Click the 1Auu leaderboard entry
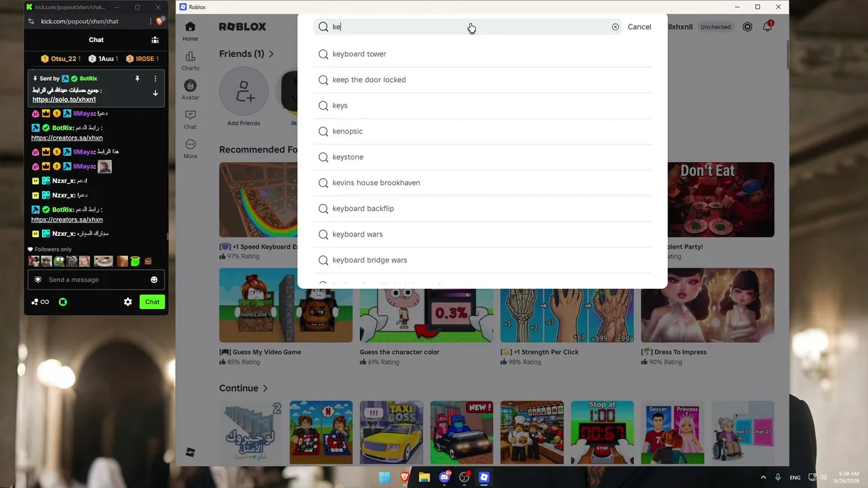 tap(103, 59)
